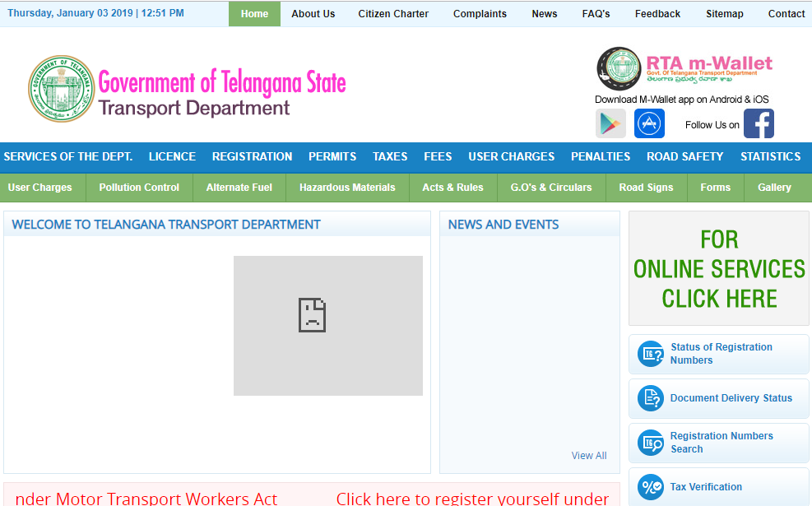This screenshot has height=506, width=812.
Task: Expand the LICENCE dropdown menu
Action: click(171, 157)
